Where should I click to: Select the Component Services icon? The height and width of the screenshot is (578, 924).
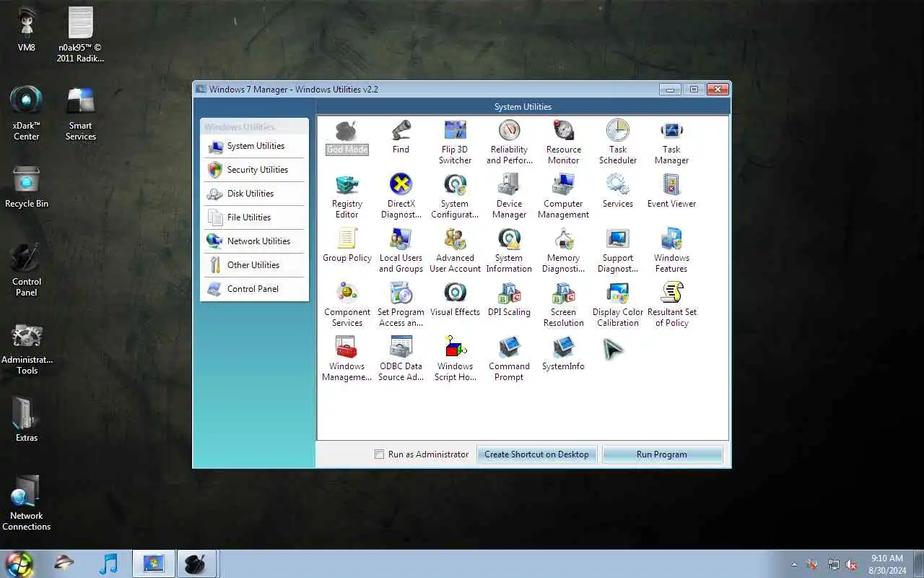tap(346, 293)
